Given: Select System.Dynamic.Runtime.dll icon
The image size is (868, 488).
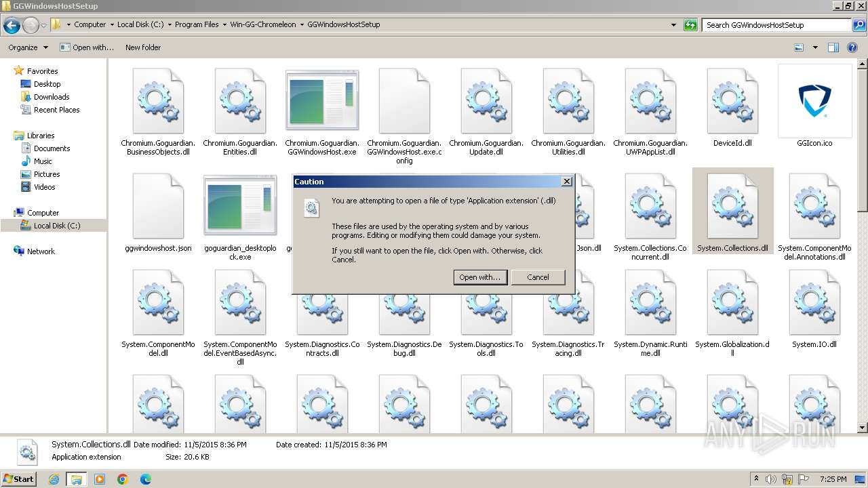Looking at the screenshot, I should [x=650, y=302].
